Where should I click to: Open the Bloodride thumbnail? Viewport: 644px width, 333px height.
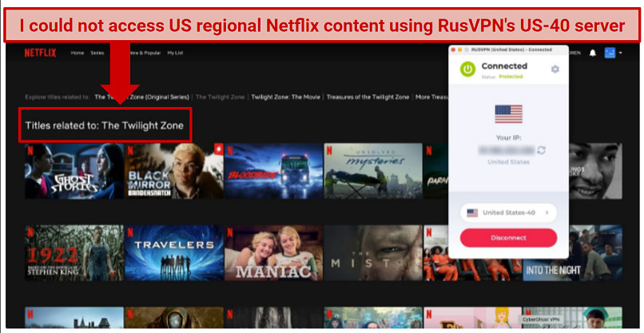click(273, 171)
